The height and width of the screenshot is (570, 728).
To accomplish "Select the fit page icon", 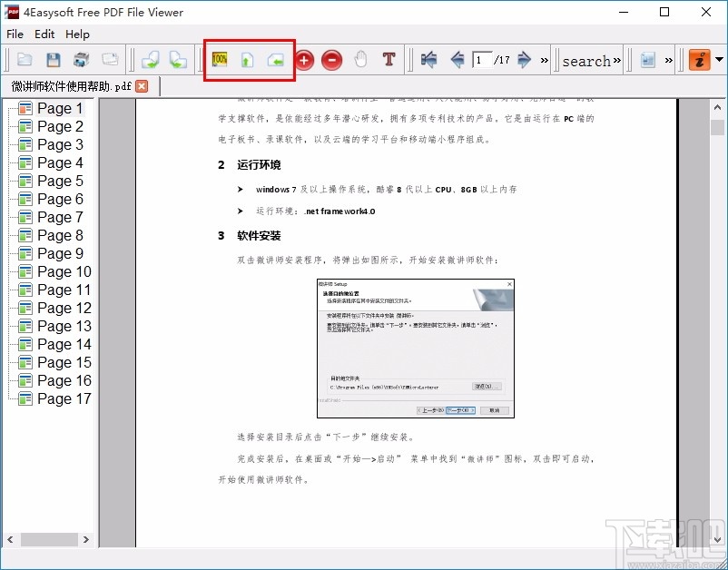I will pos(246,60).
